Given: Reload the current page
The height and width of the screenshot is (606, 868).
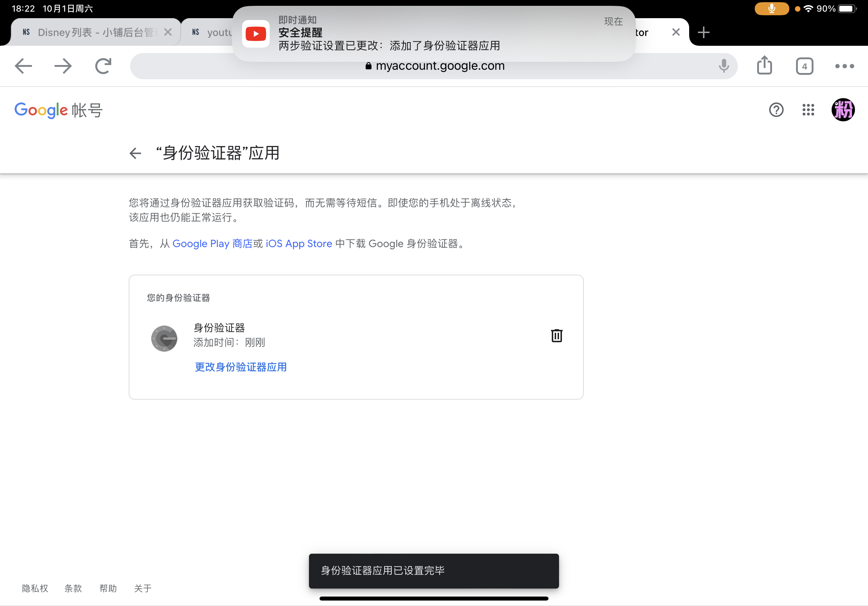Looking at the screenshot, I should (103, 66).
